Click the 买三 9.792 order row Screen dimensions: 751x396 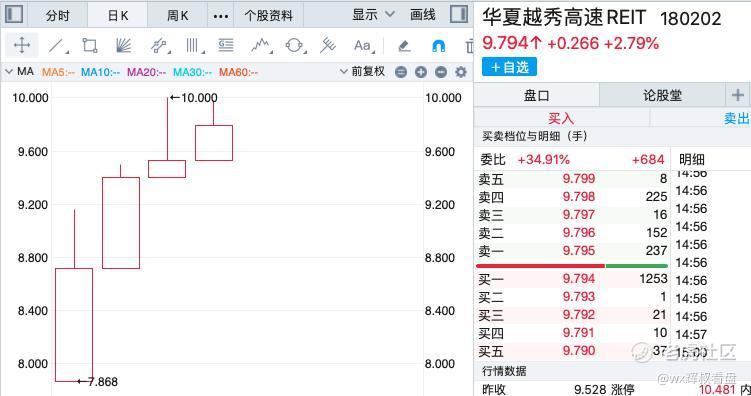[572, 315]
